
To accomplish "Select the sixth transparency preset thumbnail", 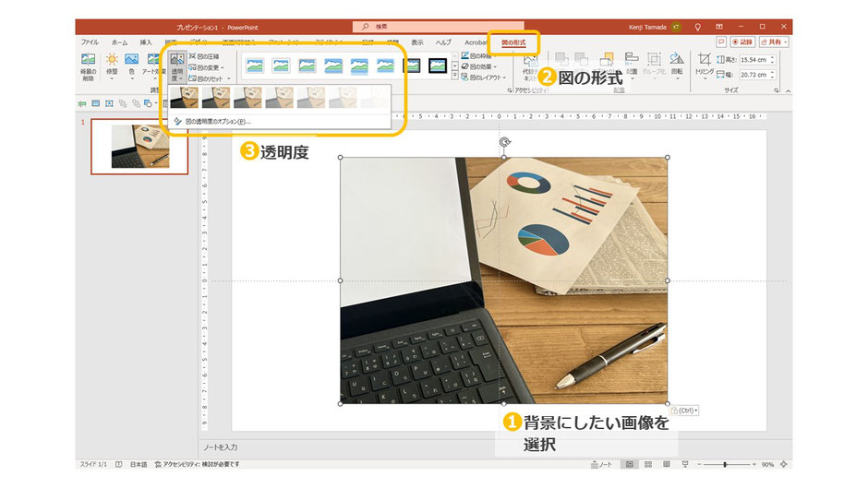I will click(343, 98).
